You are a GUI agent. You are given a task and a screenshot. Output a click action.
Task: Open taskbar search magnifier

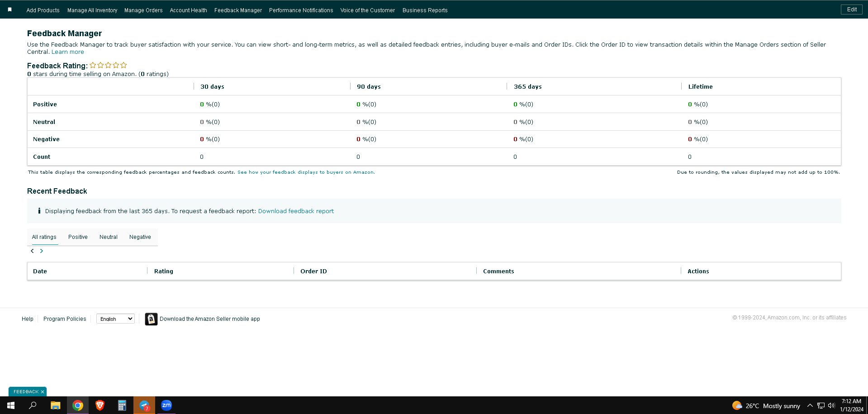[x=33, y=405]
